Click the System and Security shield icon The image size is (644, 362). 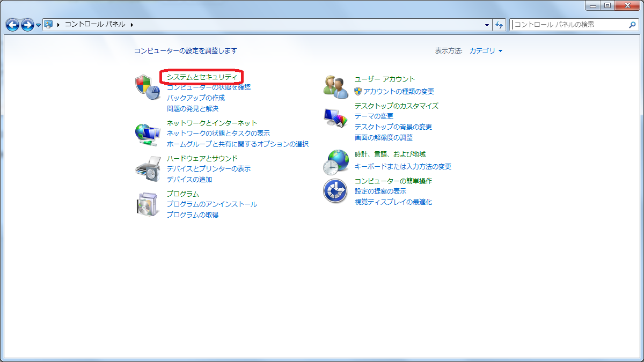147,87
